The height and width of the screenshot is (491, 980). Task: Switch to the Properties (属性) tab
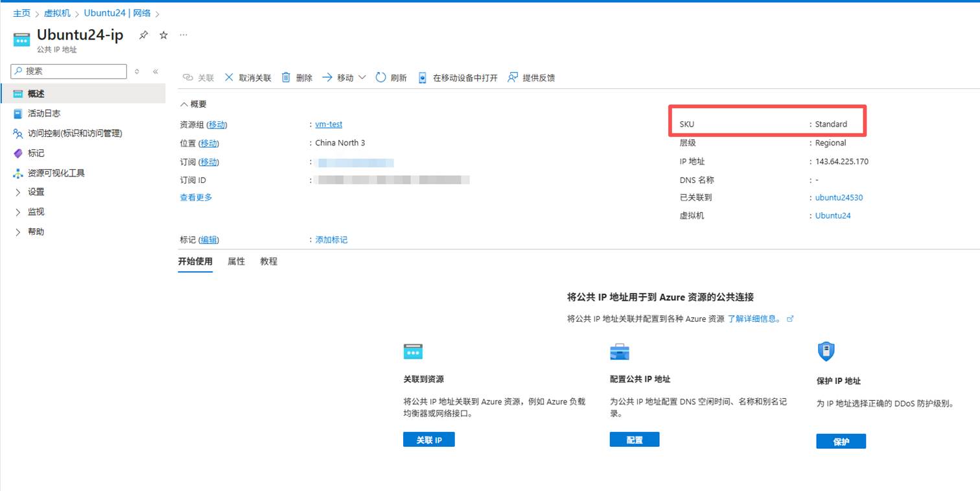click(x=236, y=261)
